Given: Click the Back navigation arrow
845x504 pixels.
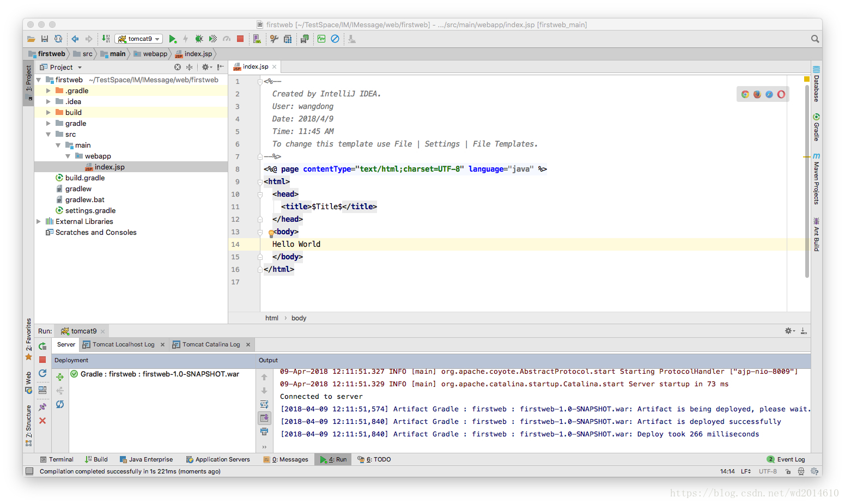Looking at the screenshot, I should point(75,39).
